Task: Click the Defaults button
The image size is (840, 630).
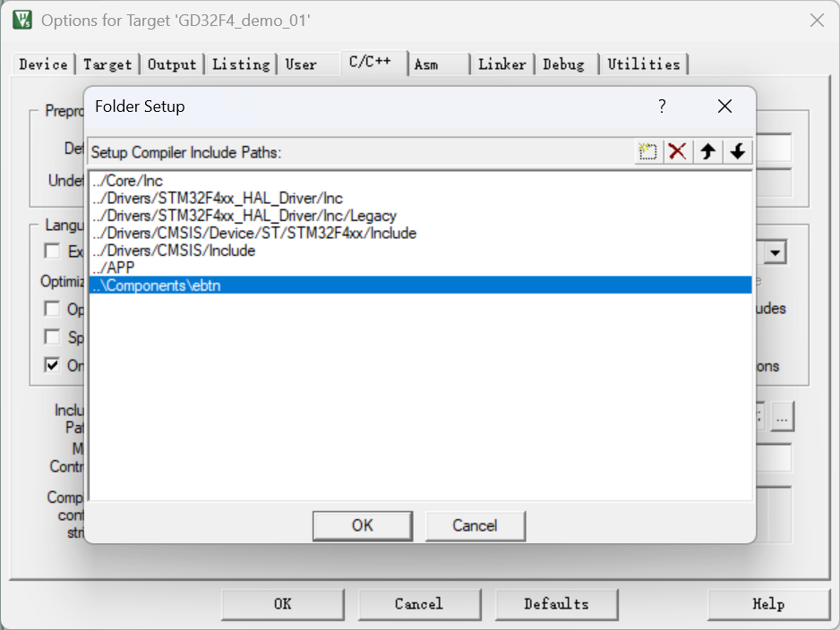Action: [x=557, y=604]
